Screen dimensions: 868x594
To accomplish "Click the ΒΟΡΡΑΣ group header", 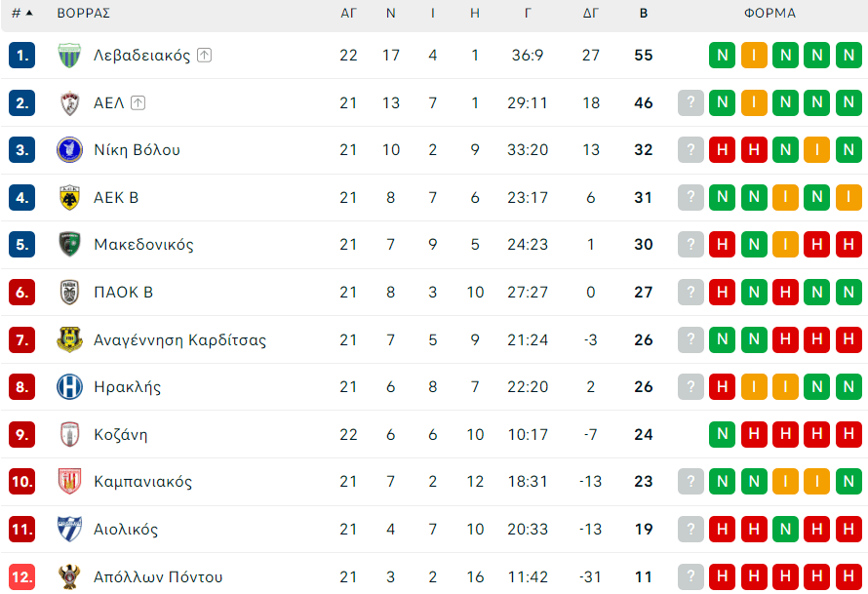I will [83, 14].
